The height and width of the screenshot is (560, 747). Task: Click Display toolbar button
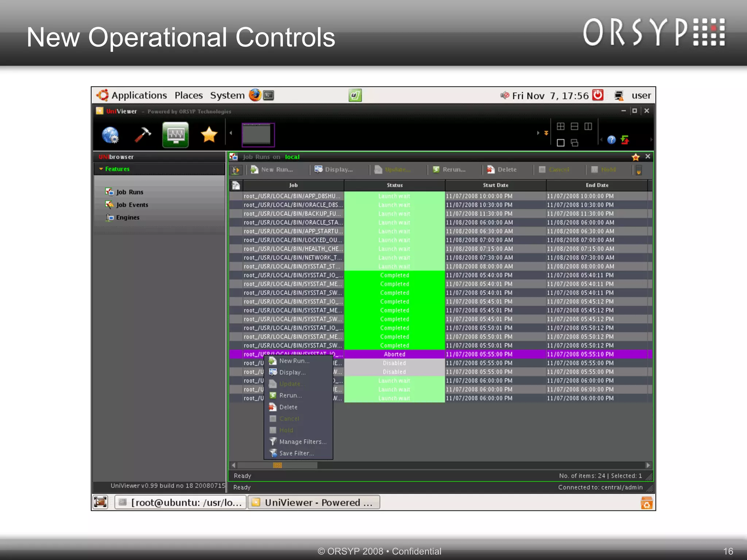(334, 170)
